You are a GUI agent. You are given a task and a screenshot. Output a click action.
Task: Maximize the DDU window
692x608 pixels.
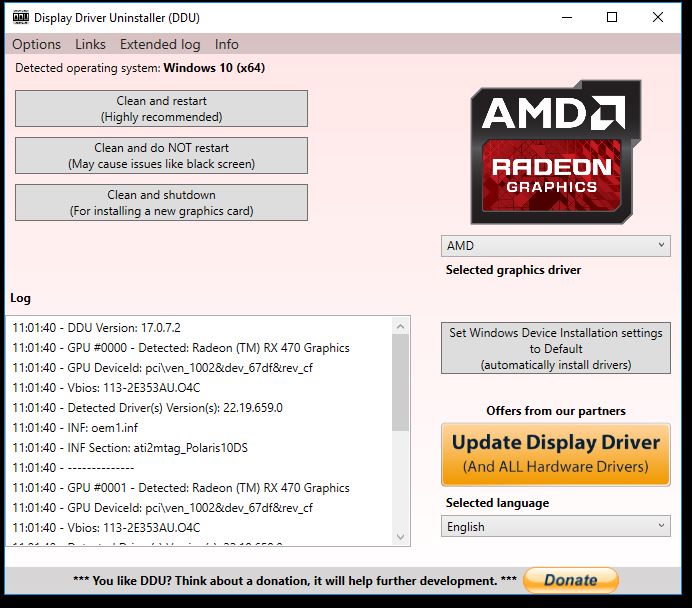click(612, 17)
